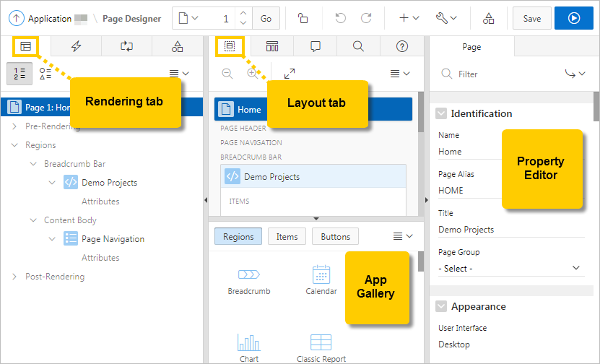Image resolution: width=600 pixels, height=364 pixels.
Task: Click the Save button
Action: pos(532,18)
